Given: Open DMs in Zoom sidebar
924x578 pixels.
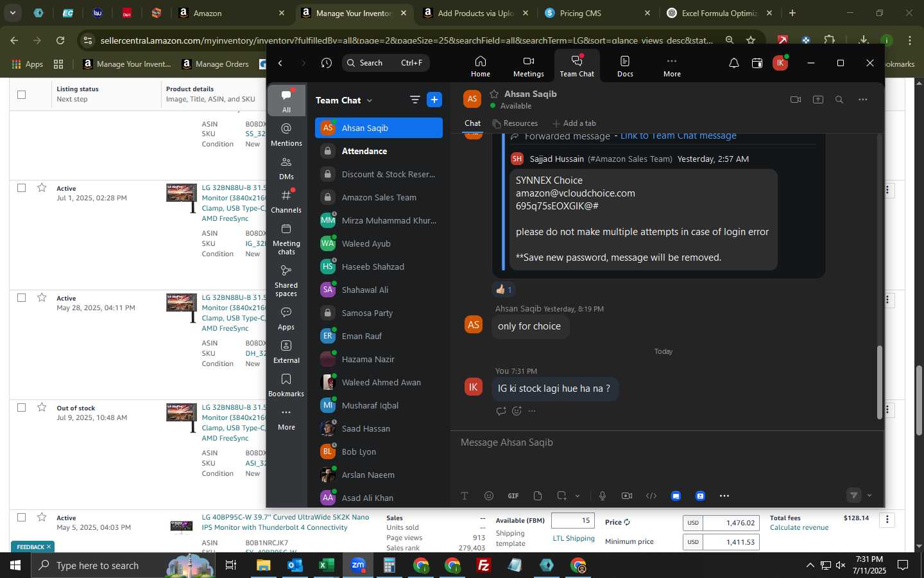Looking at the screenshot, I should [x=286, y=168].
